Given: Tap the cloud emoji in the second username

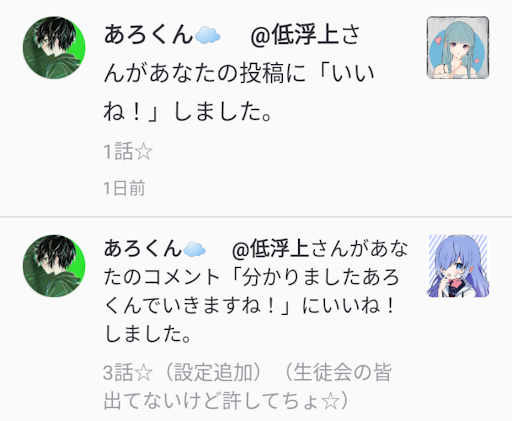Looking at the screenshot, I should click(194, 249).
